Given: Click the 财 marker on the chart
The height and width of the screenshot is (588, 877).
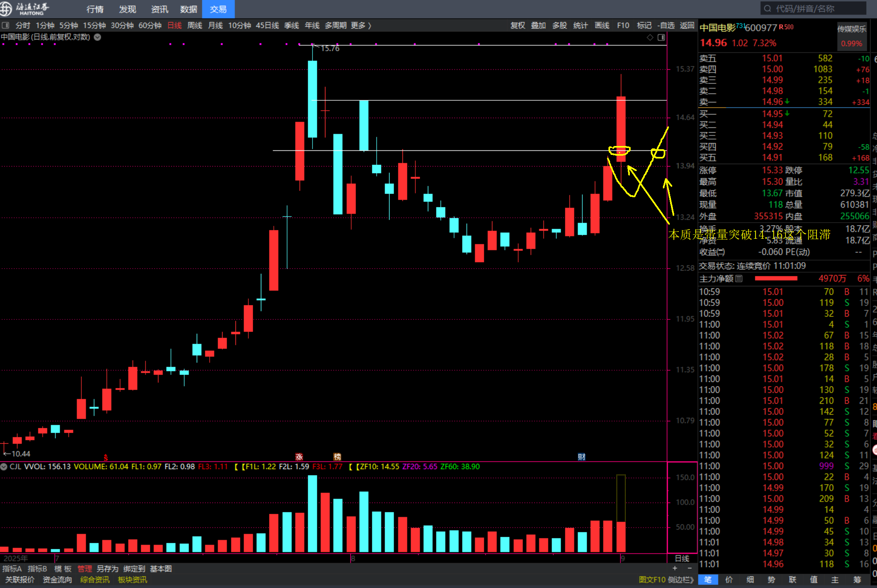Looking at the screenshot, I should tap(581, 457).
